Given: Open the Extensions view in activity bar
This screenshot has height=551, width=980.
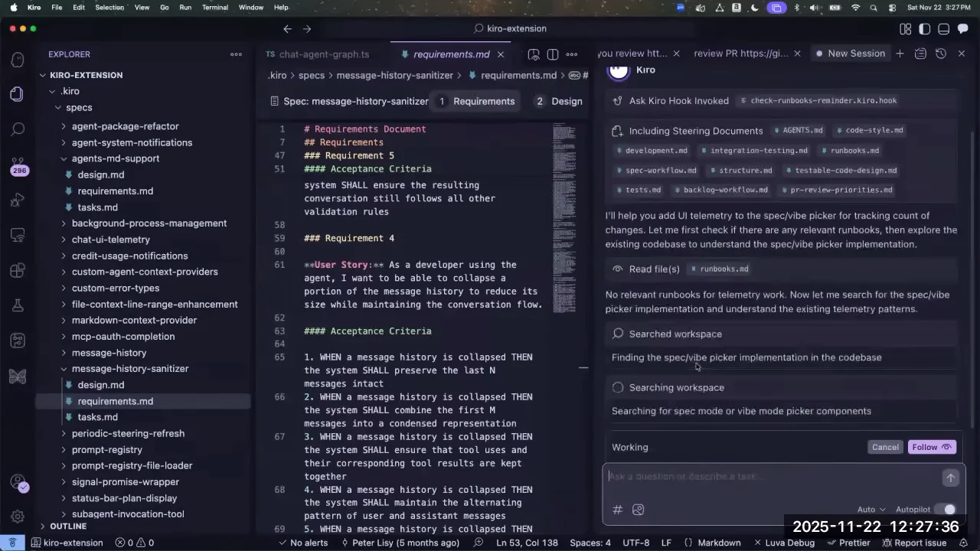Looking at the screenshot, I should (18, 270).
